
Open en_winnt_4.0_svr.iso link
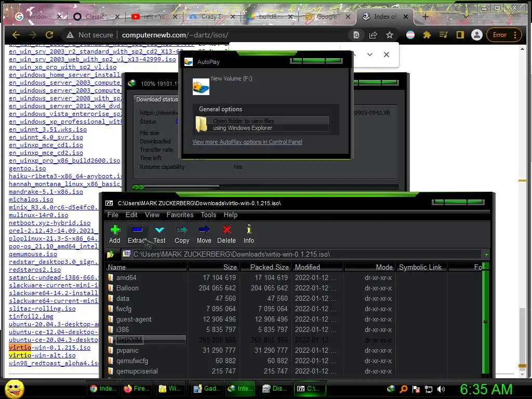tap(46, 137)
